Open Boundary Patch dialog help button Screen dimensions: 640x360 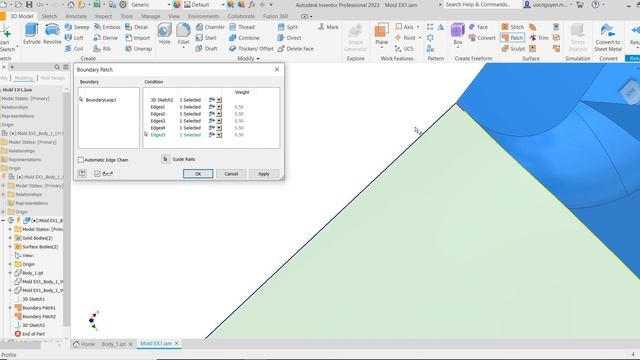(x=82, y=174)
